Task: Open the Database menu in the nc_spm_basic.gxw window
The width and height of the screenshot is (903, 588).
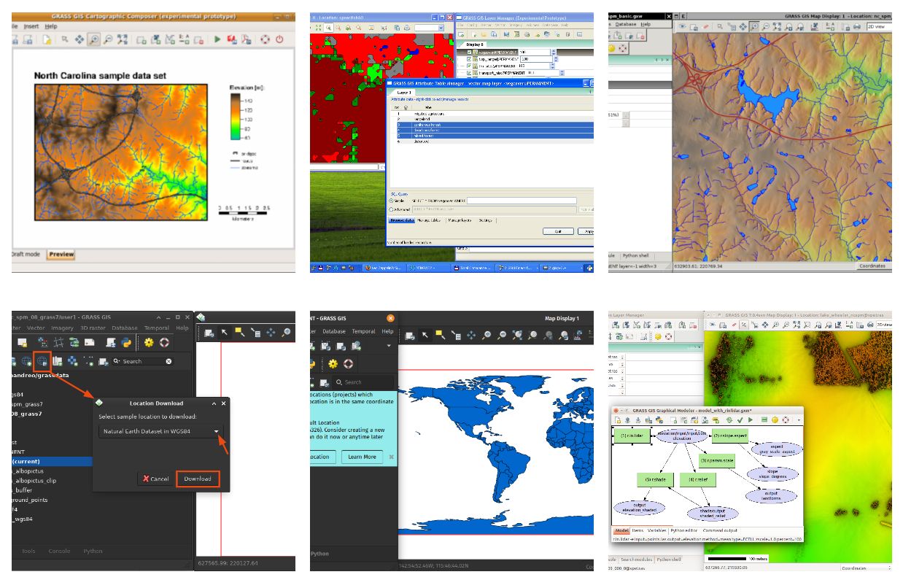Action: (626, 24)
